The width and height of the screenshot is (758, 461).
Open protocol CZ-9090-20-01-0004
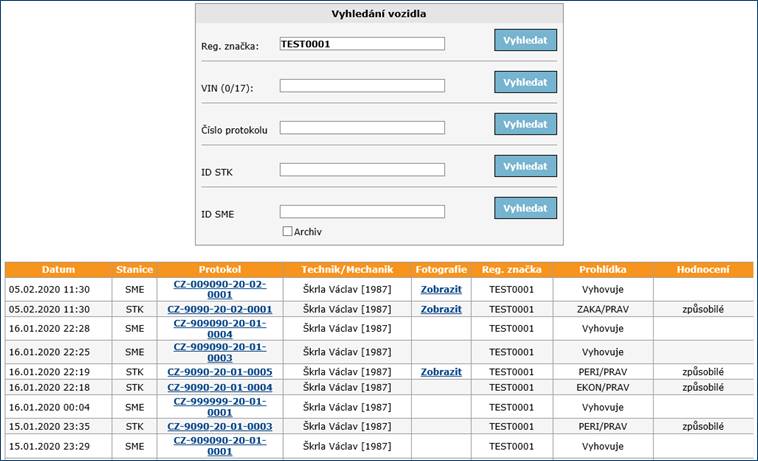coord(220,388)
